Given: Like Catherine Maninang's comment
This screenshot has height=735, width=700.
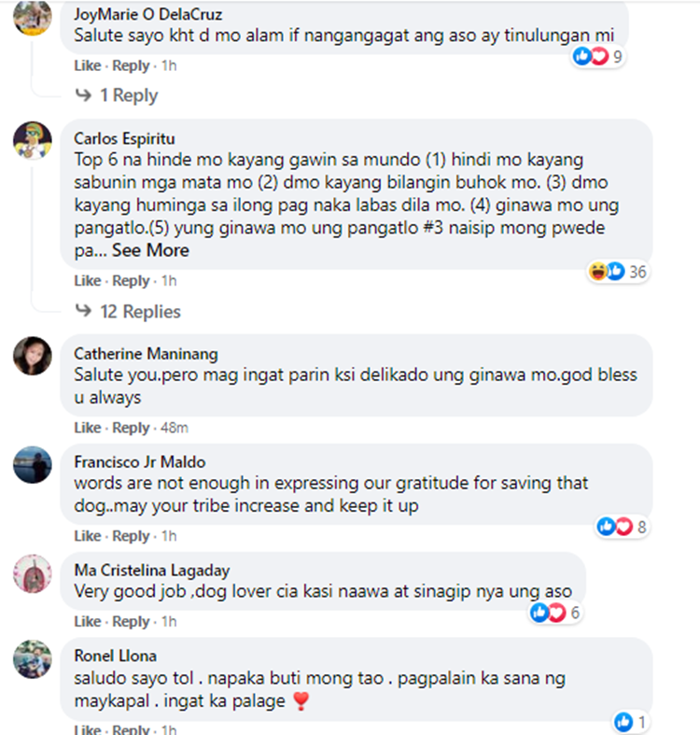Looking at the screenshot, I should tap(88, 428).
